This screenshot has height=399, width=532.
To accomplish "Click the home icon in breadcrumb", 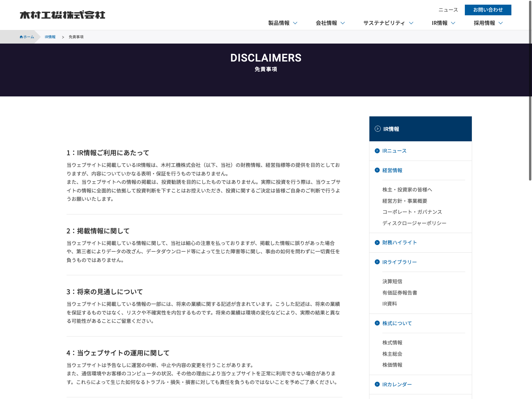I will click(21, 37).
